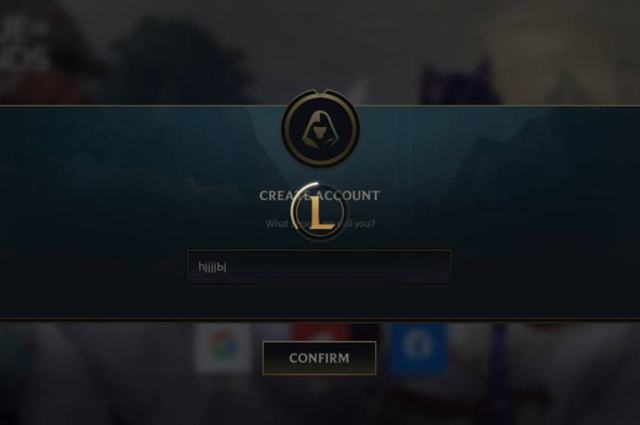This screenshot has width=640, height=425.
Task: Place cursor after the text hjjjjbj
Action: click(x=227, y=267)
